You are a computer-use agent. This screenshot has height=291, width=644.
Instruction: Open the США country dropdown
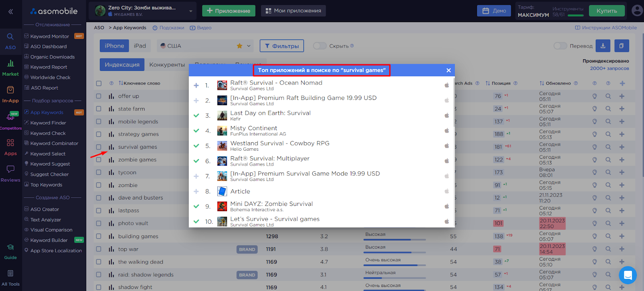coord(205,46)
